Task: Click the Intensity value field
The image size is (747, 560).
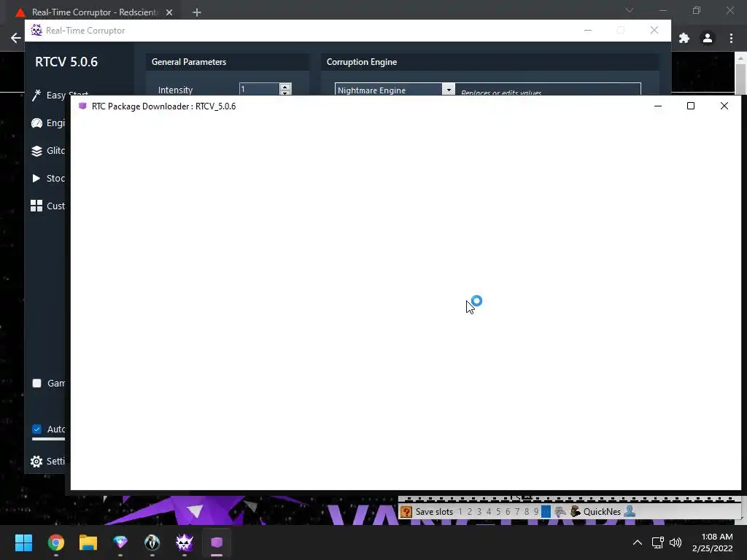Action: [x=259, y=89]
